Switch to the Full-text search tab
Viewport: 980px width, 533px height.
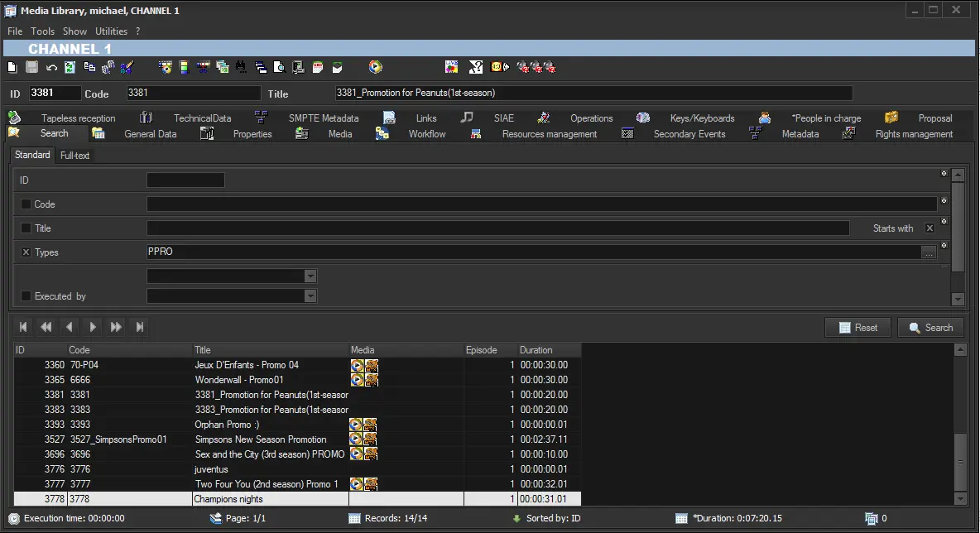[x=75, y=156]
